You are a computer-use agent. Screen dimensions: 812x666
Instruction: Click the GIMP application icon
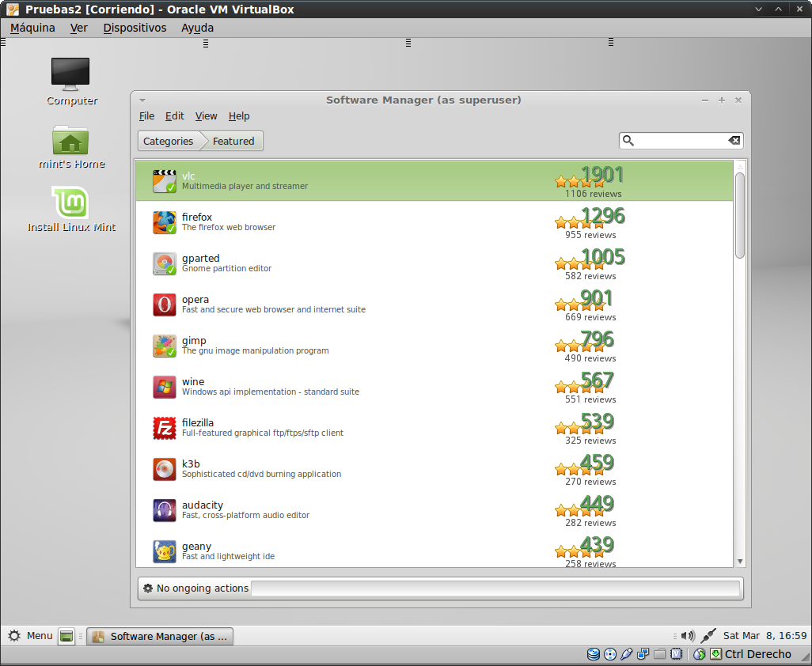pos(164,346)
